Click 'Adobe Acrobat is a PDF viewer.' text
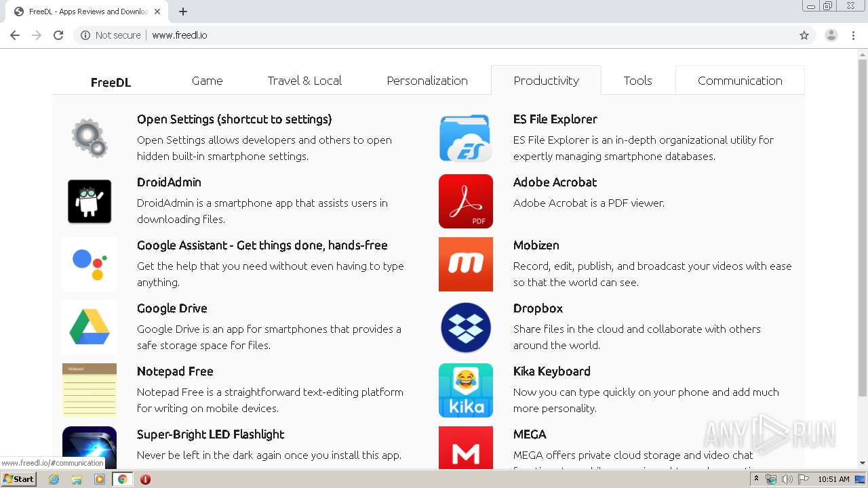The width and height of the screenshot is (868, 488). tap(589, 203)
